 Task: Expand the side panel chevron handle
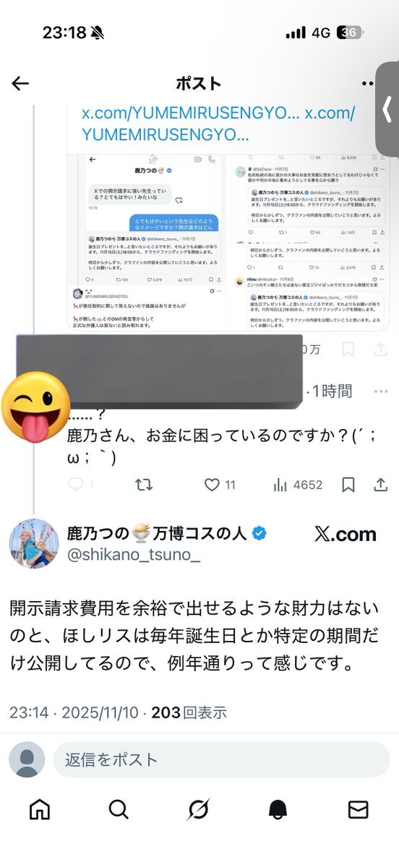387,109
